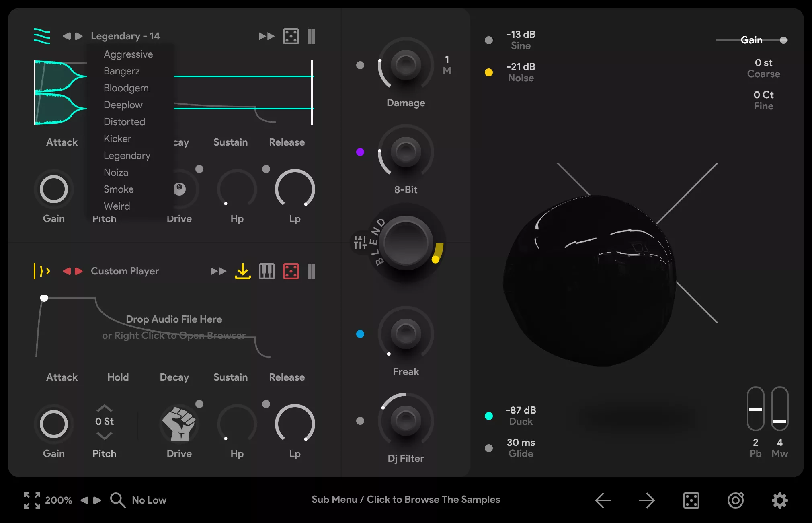Select Bloodgem from the preset list
Image resolution: width=812 pixels, height=523 pixels.
tap(126, 88)
